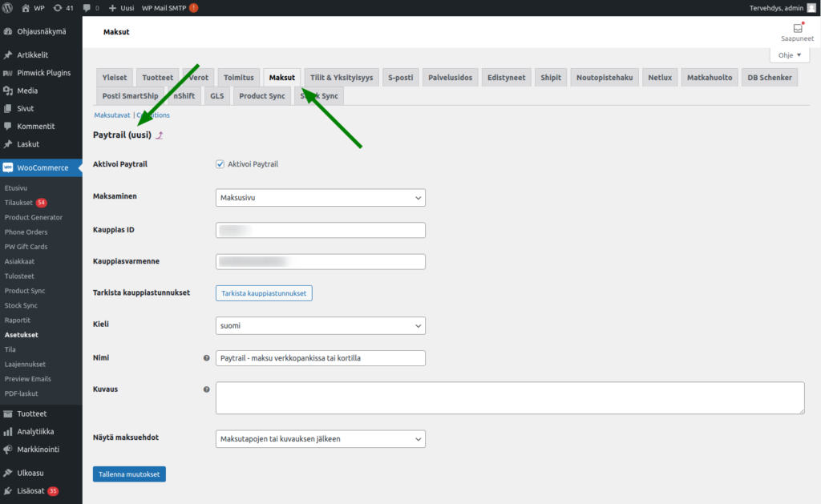
Task: Open the Saapuneet inbox icon
Action: [798, 28]
